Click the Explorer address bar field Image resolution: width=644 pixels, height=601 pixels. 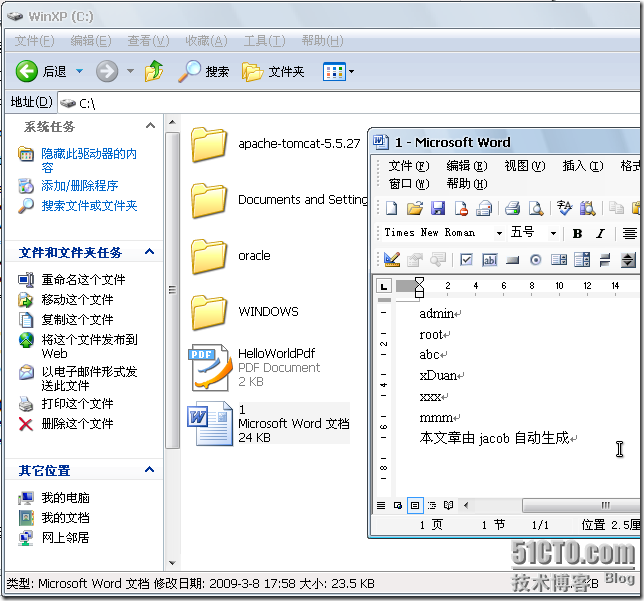(349, 103)
